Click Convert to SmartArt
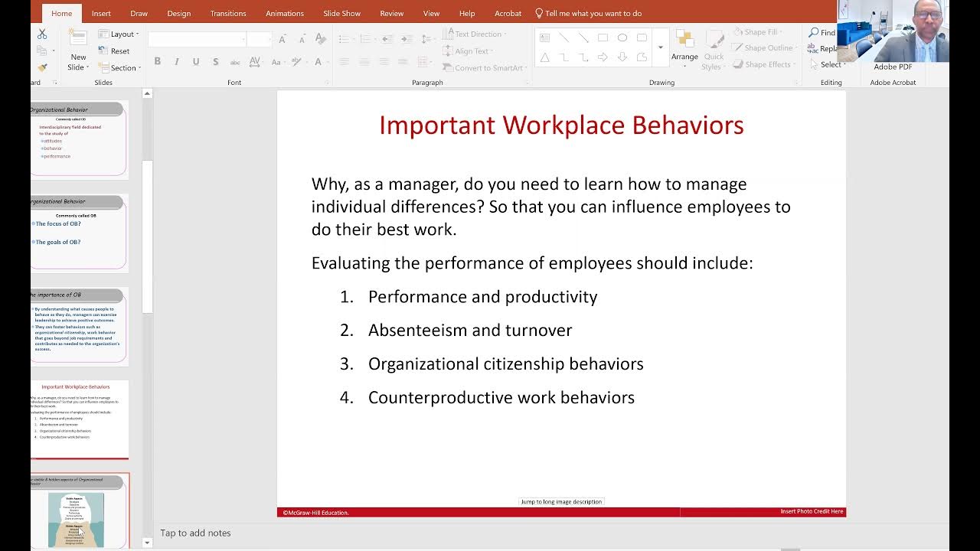The height and width of the screenshot is (551, 980). [x=483, y=67]
